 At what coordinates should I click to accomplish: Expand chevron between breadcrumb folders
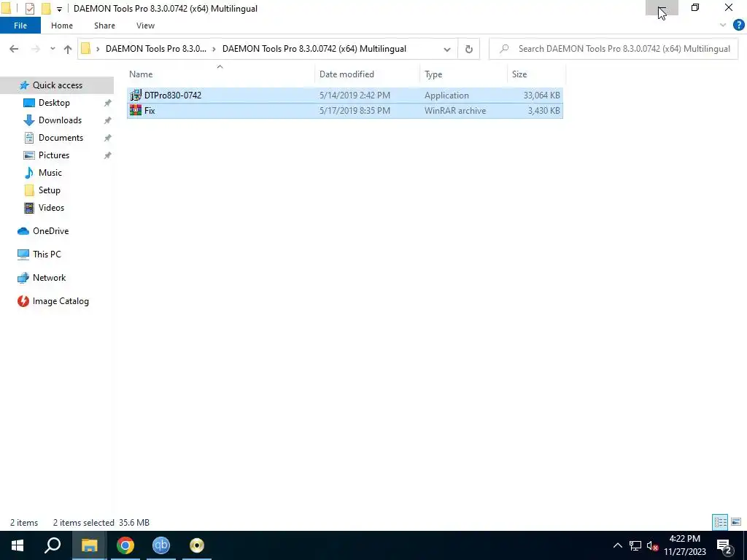(214, 49)
